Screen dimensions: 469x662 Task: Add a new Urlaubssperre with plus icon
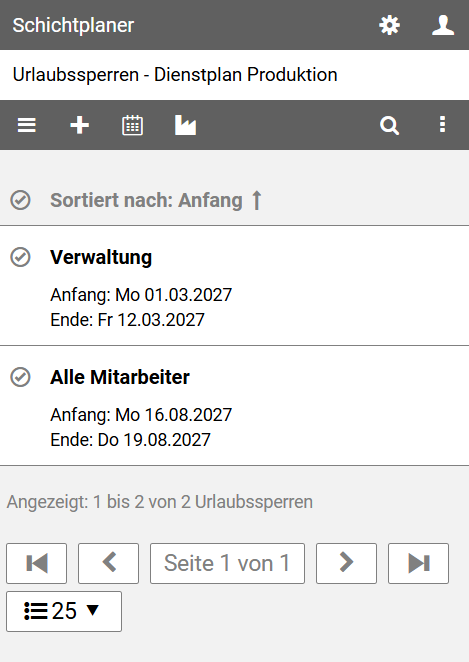coord(79,125)
